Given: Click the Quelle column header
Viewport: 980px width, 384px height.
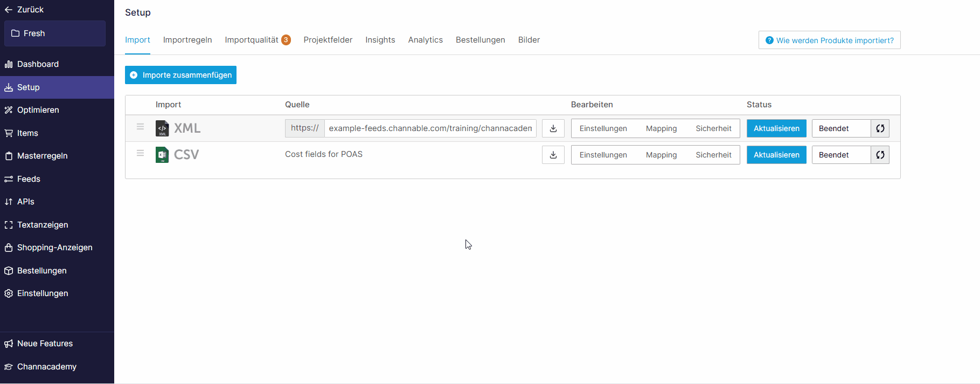Looking at the screenshot, I should click(297, 105).
